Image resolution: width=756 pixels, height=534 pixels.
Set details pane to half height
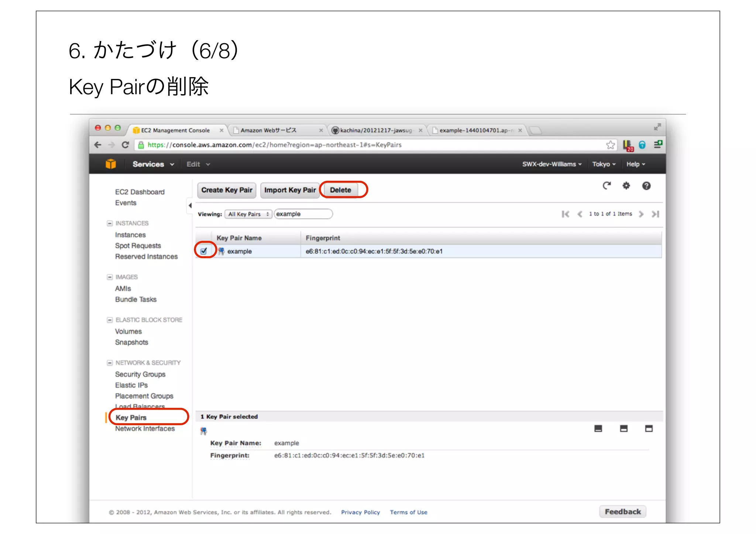tap(623, 428)
